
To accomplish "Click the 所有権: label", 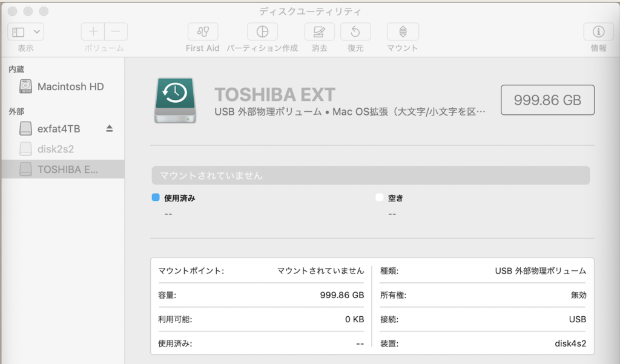I will click(393, 295).
